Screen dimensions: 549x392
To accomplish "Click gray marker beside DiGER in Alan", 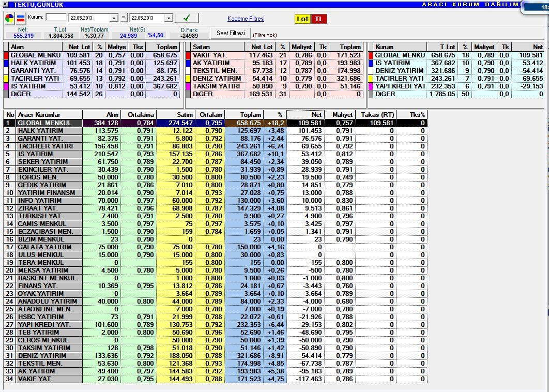I will [6, 94].
